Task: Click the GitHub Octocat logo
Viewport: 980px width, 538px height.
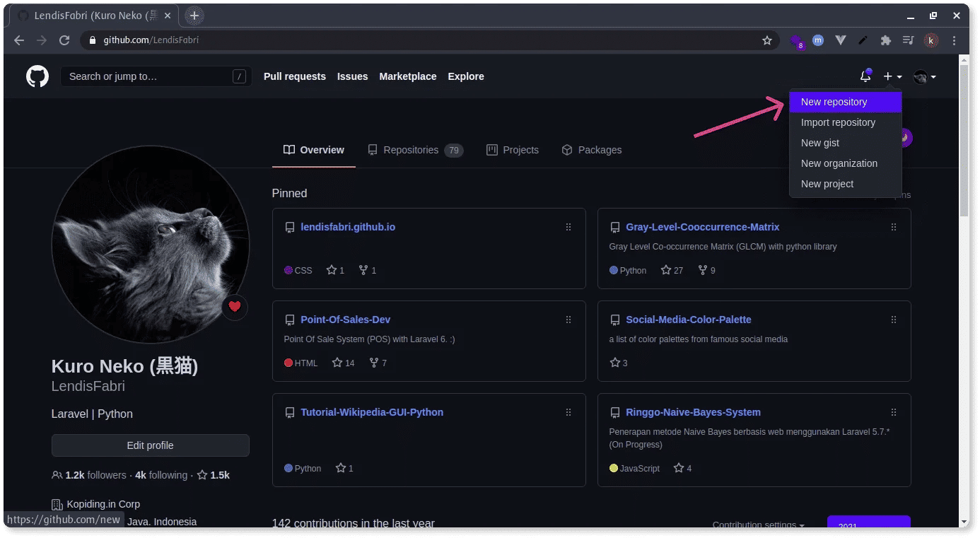Action: (37, 76)
